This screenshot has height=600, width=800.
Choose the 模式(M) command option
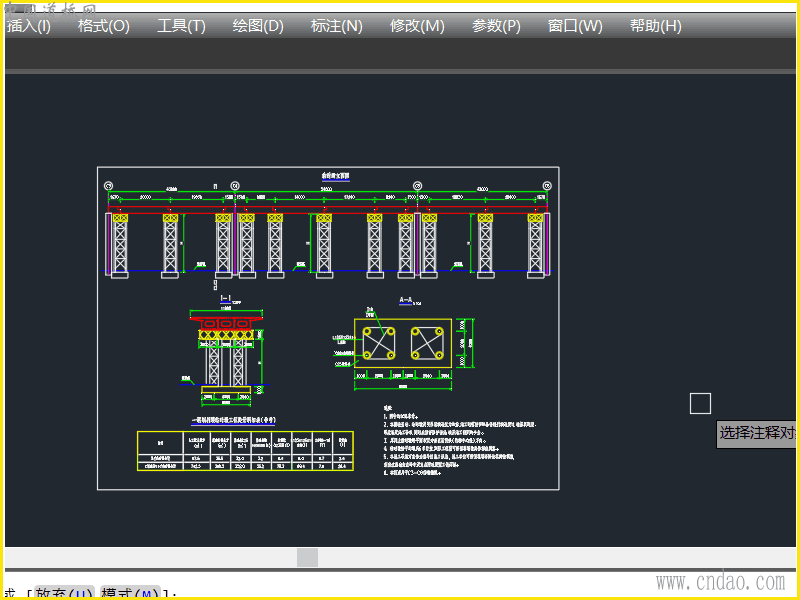pos(130,593)
